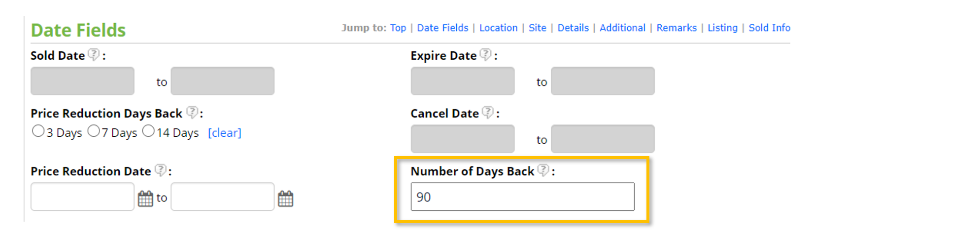Jump to the Remarks section
This screenshot has width=980, height=237.
pos(676,28)
